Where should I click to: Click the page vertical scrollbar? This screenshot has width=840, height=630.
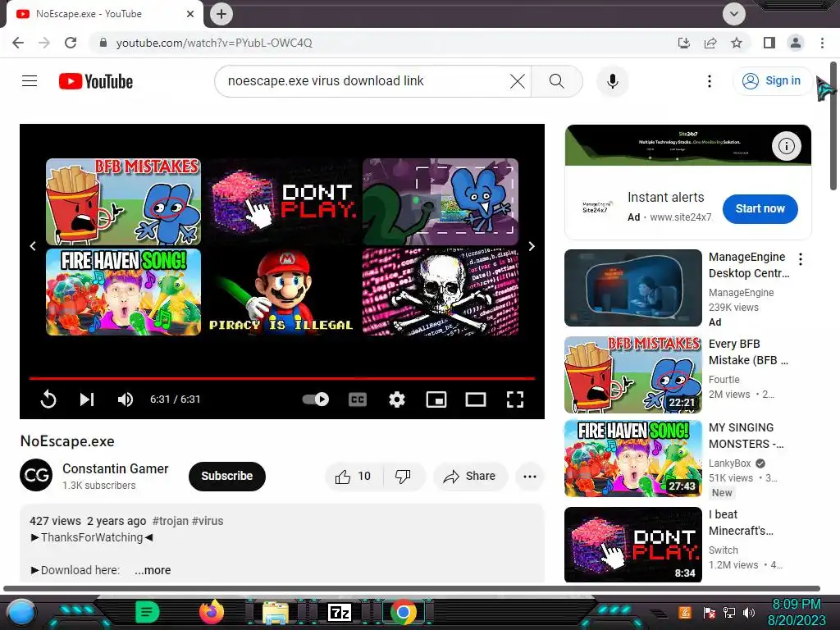(x=833, y=126)
